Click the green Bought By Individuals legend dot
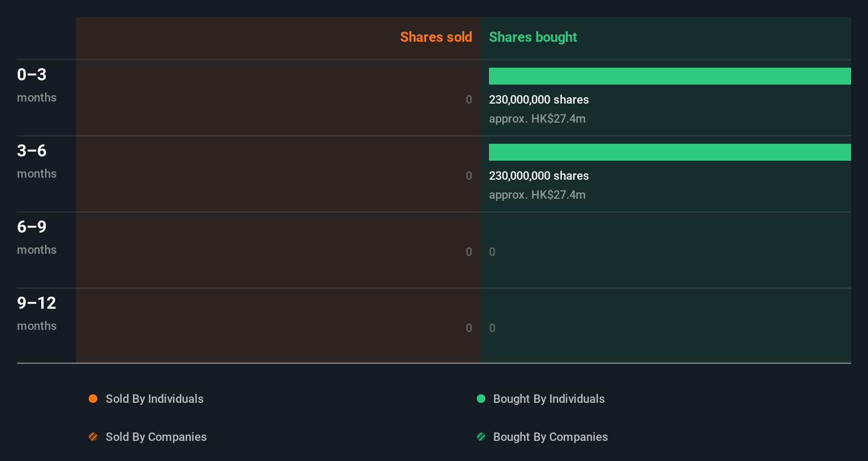 pyautogui.click(x=481, y=399)
